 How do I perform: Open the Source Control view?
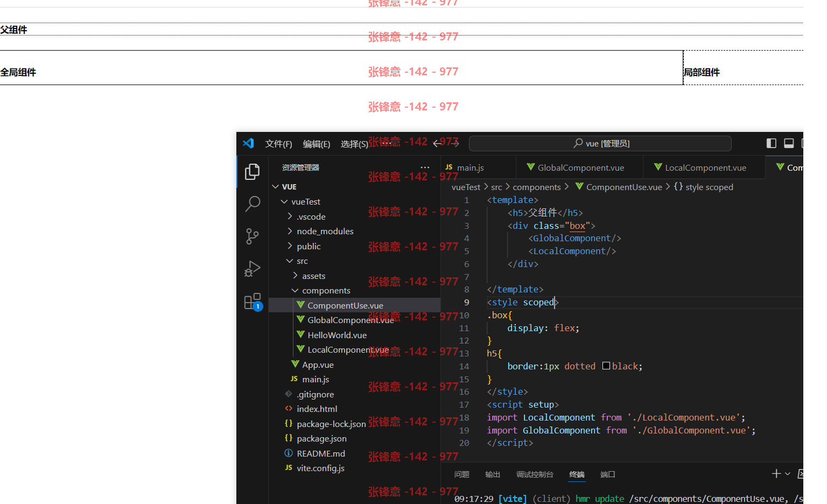point(253,236)
